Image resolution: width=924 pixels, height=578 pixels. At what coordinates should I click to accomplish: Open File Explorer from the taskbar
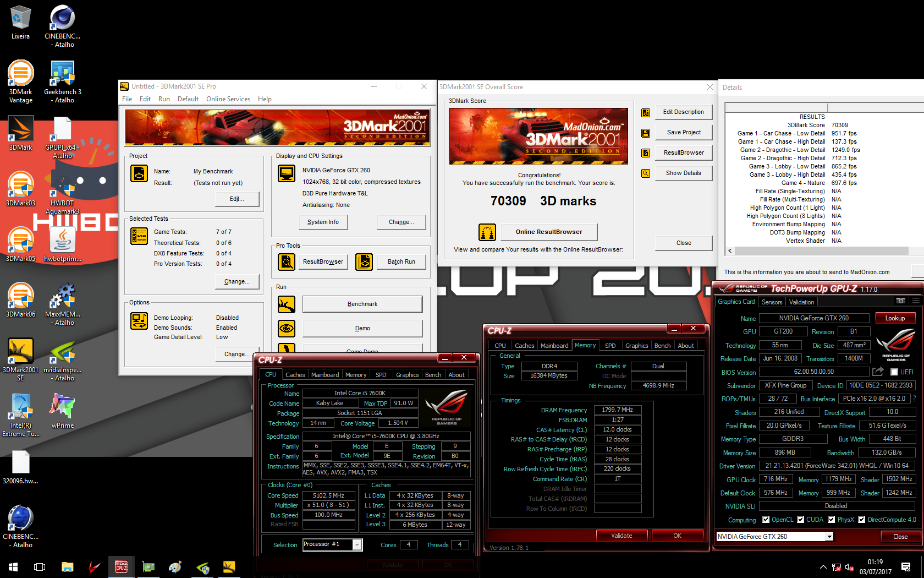67,566
